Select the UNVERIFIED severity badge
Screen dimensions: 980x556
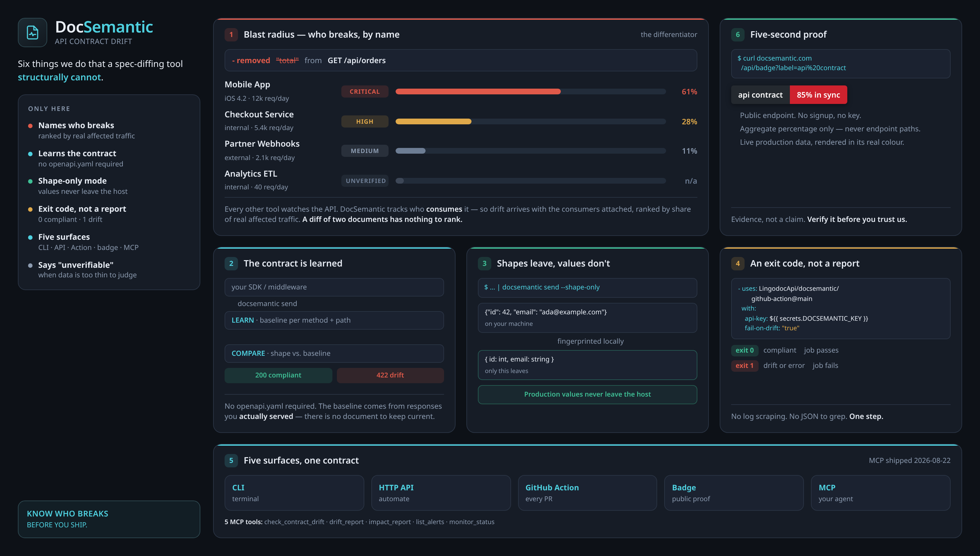click(x=365, y=181)
